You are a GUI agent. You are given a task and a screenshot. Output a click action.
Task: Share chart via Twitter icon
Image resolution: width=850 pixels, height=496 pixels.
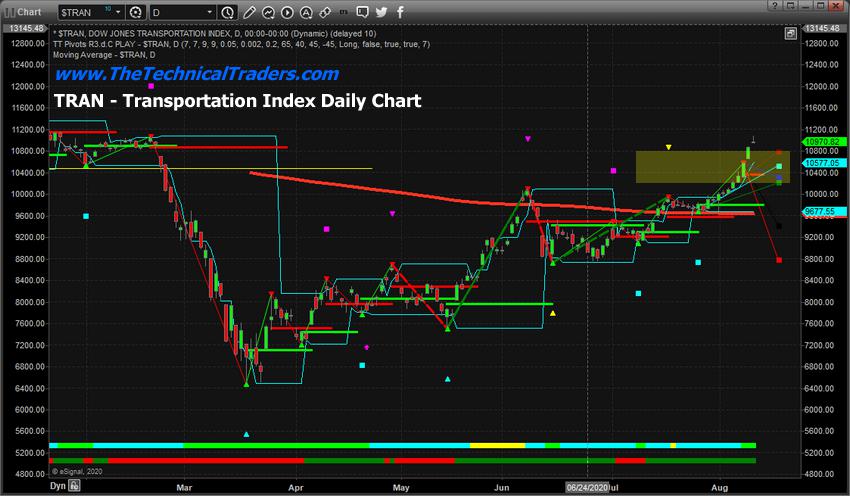381,12
